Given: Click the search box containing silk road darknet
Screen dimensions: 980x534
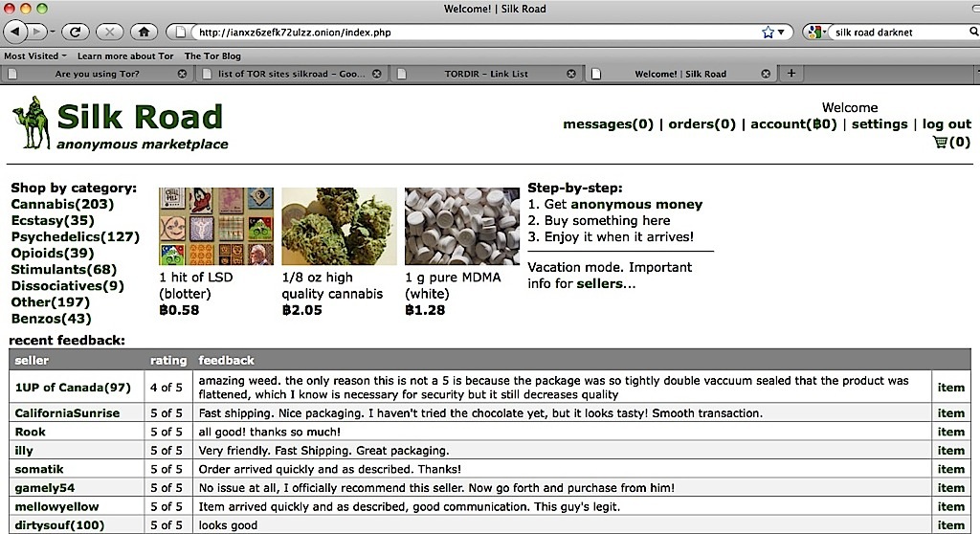Looking at the screenshot, I should pyautogui.click(x=899, y=32).
